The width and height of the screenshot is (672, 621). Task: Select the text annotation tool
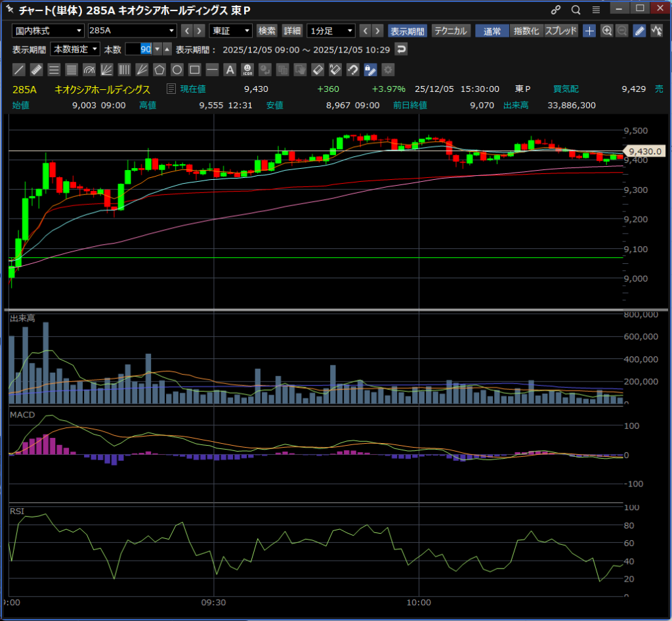coord(230,70)
